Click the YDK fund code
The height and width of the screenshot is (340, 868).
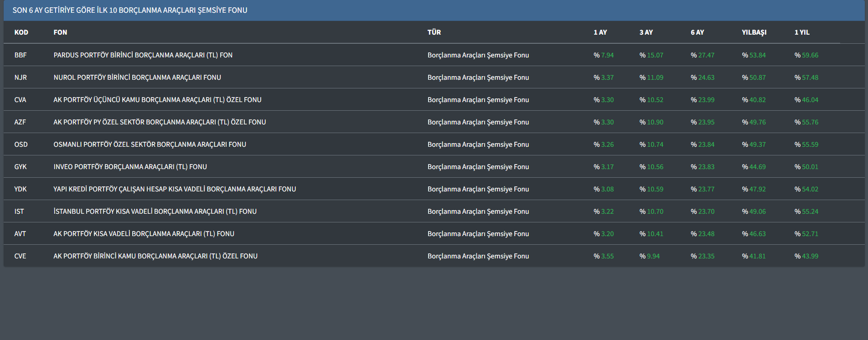[x=21, y=189]
